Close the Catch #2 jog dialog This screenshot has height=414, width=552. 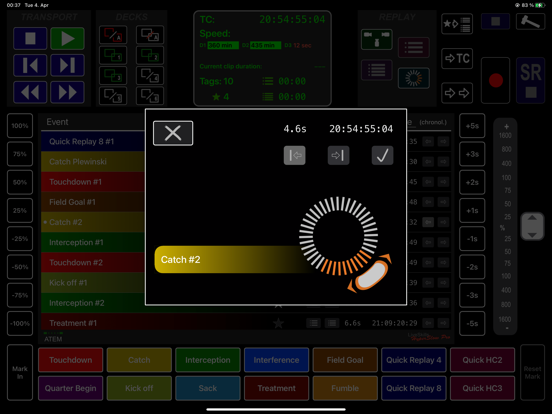pyautogui.click(x=173, y=133)
